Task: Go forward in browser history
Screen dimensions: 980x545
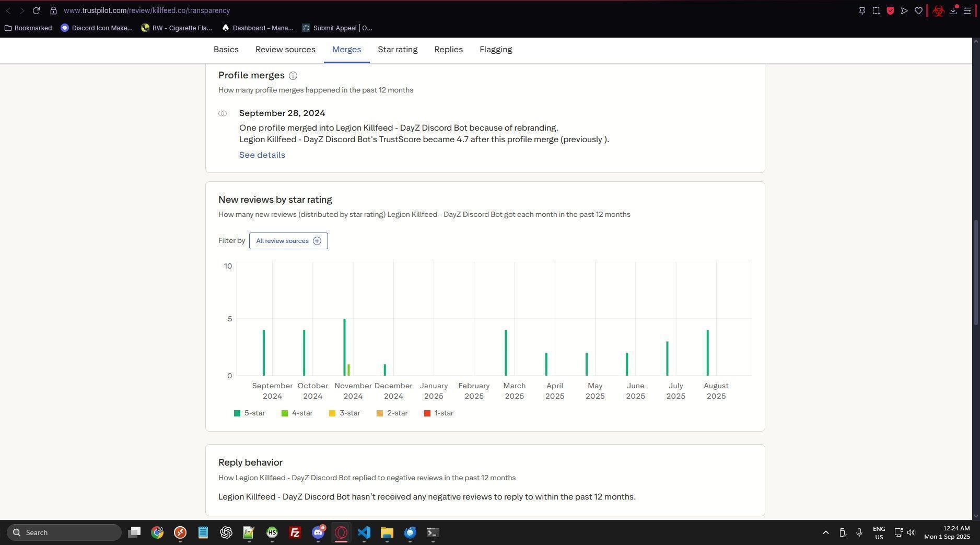Action: (22, 10)
